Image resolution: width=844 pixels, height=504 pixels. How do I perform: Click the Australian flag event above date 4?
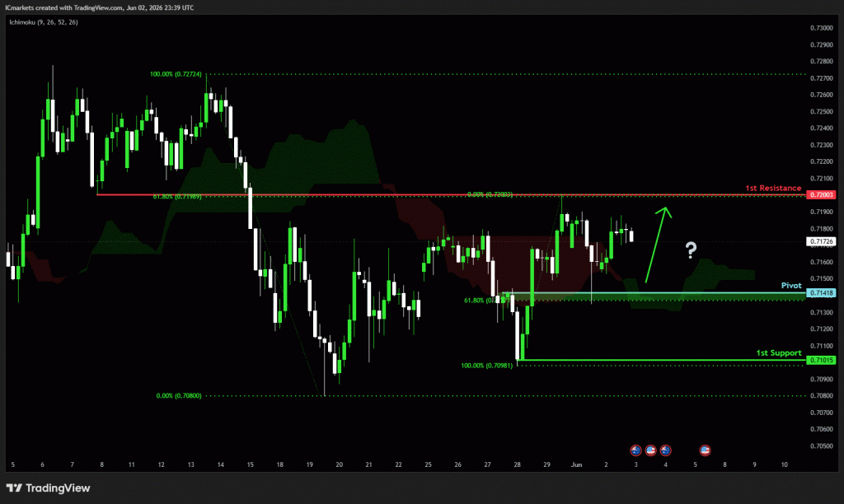666,450
